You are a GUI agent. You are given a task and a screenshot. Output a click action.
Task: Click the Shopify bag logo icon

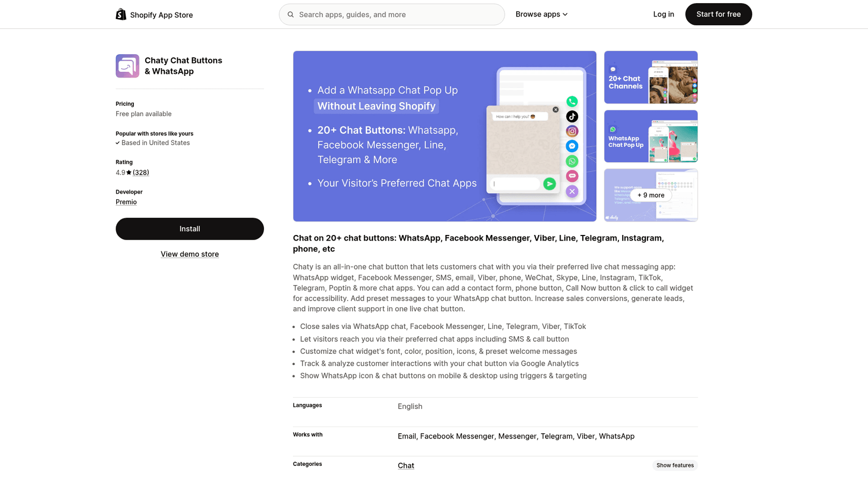click(x=121, y=14)
